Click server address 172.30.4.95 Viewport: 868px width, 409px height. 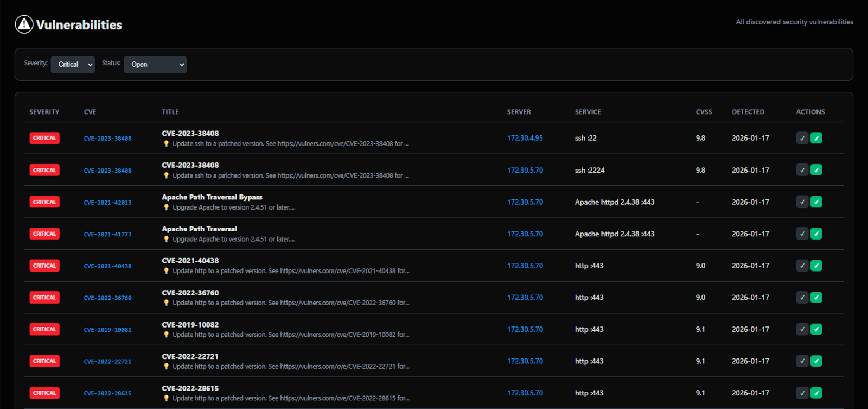coord(525,138)
